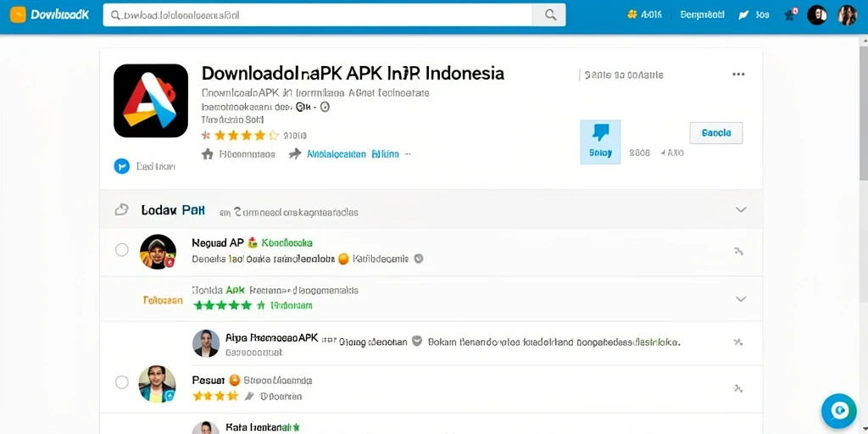
Task: Click inside the top search field
Action: (318, 15)
